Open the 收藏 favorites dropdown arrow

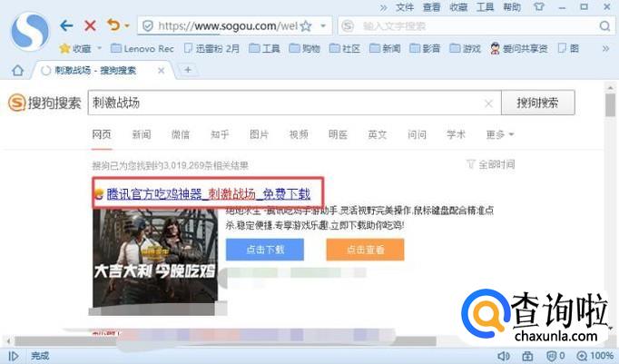pyautogui.click(x=100, y=48)
